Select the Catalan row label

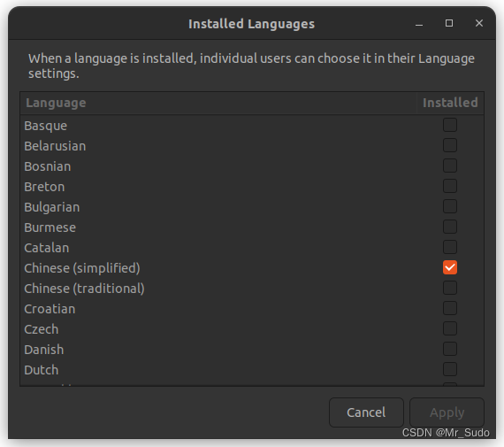pyautogui.click(x=47, y=248)
